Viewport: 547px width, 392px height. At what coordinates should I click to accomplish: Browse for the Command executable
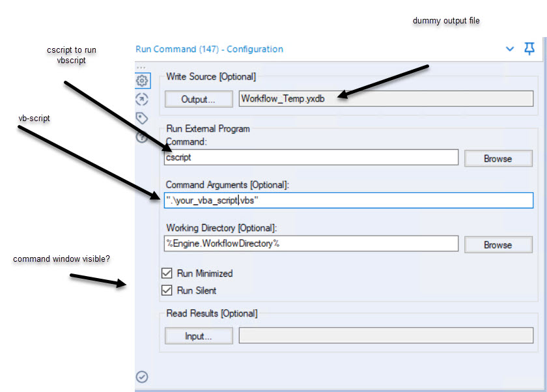click(x=498, y=158)
